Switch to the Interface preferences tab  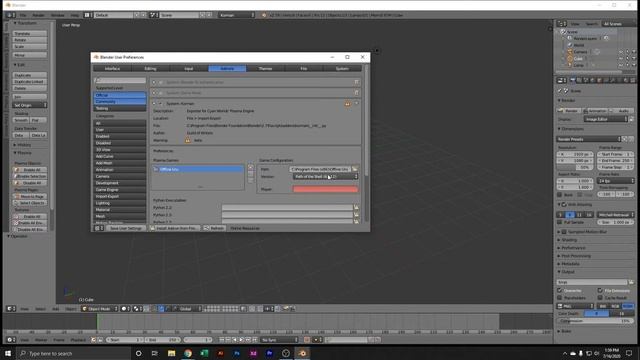click(x=112, y=69)
